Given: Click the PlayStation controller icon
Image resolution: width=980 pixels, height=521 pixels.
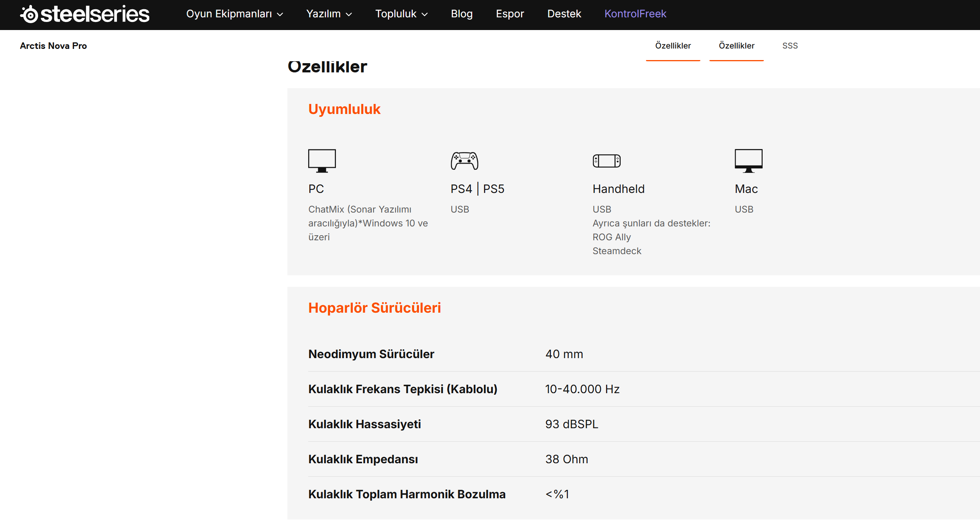Looking at the screenshot, I should (x=464, y=161).
